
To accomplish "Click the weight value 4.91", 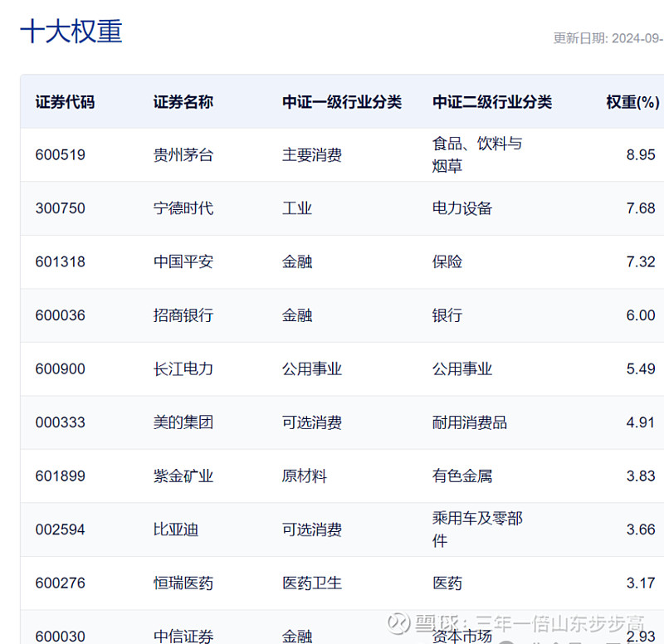I will click(x=641, y=422).
